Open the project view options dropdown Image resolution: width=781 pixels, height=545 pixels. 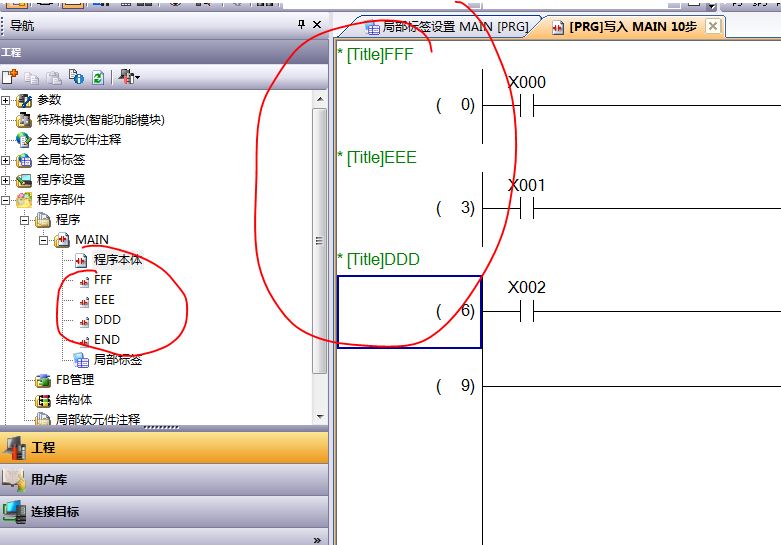coord(129,76)
